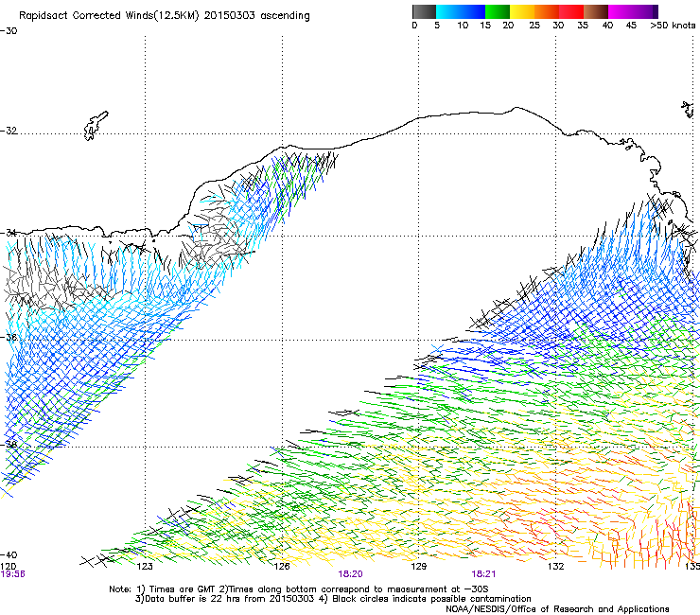Viewport: 700px width, 615px height.
Task: Click the purple '18:21' pass time
Action: (483, 574)
